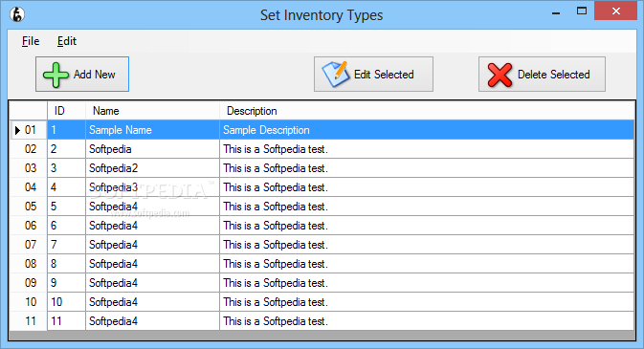Image resolution: width=644 pixels, height=349 pixels.
Task: Click ID cell in row 10
Action: click(x=67, y=302)
